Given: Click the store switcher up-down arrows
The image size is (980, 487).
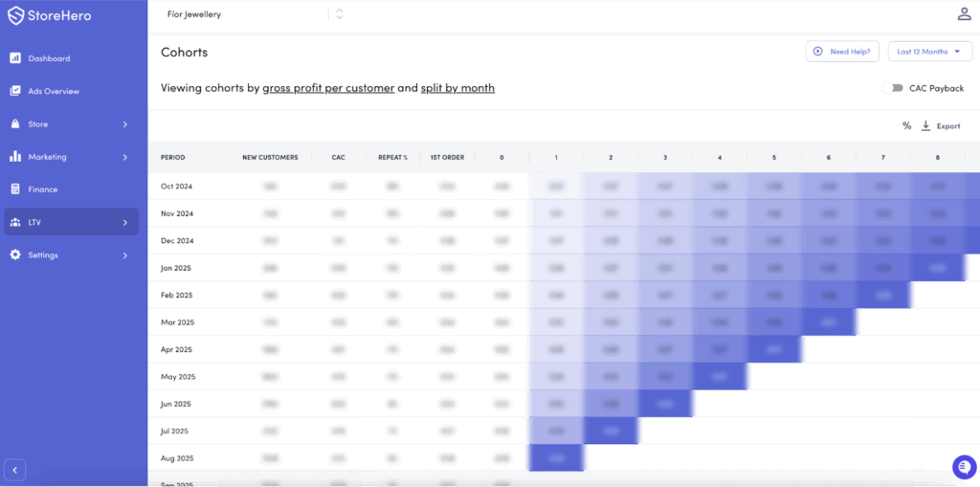Looking at the screenshot, I should (340, 14).
